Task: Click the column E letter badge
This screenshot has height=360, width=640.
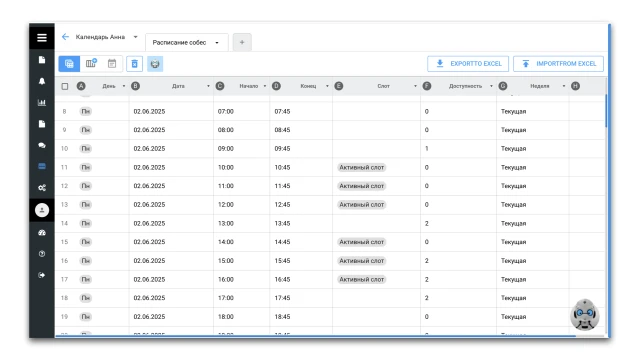Action: click(339, 86)
